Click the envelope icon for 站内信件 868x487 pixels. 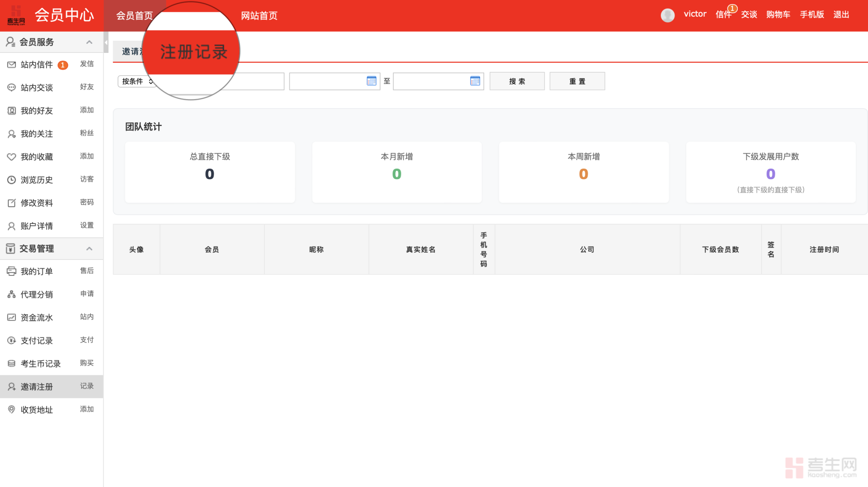pyautogui.click(x=11, y=65)
